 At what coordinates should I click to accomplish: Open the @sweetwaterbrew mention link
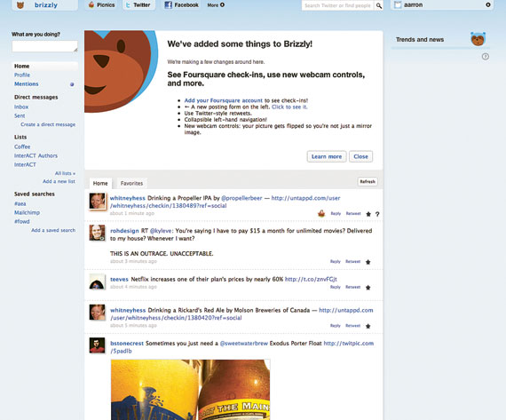(243, 343)
